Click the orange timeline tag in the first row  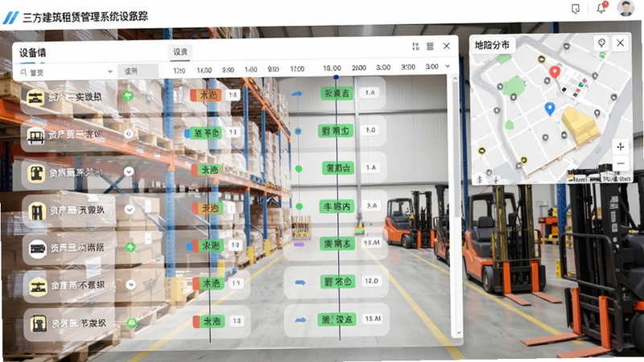pyautogui.click(x=206, y=96)
